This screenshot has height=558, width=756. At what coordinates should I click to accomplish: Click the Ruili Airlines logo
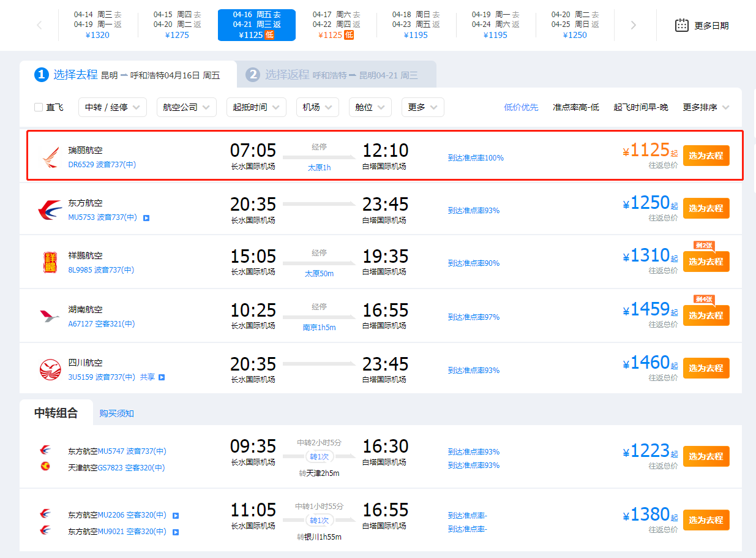50,157
